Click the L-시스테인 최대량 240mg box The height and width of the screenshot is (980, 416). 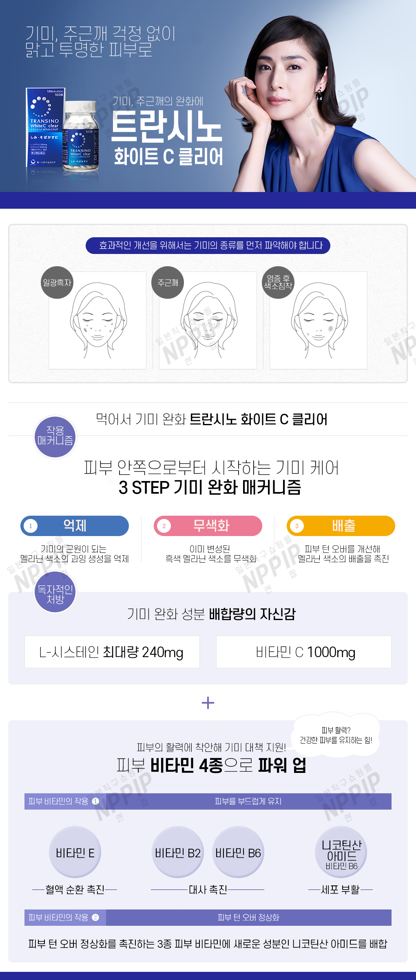(x=112, y=652)
